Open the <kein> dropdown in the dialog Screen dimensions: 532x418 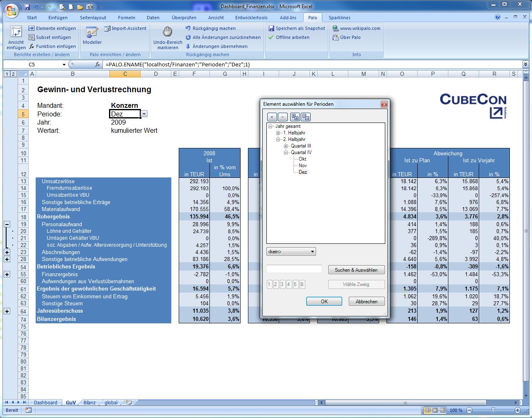291,252
